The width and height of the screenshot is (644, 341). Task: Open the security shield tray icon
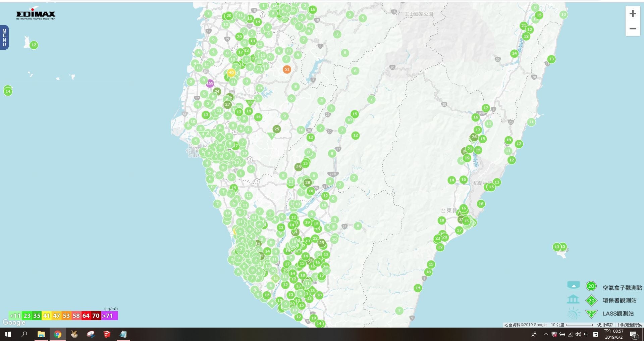point(554,334)
